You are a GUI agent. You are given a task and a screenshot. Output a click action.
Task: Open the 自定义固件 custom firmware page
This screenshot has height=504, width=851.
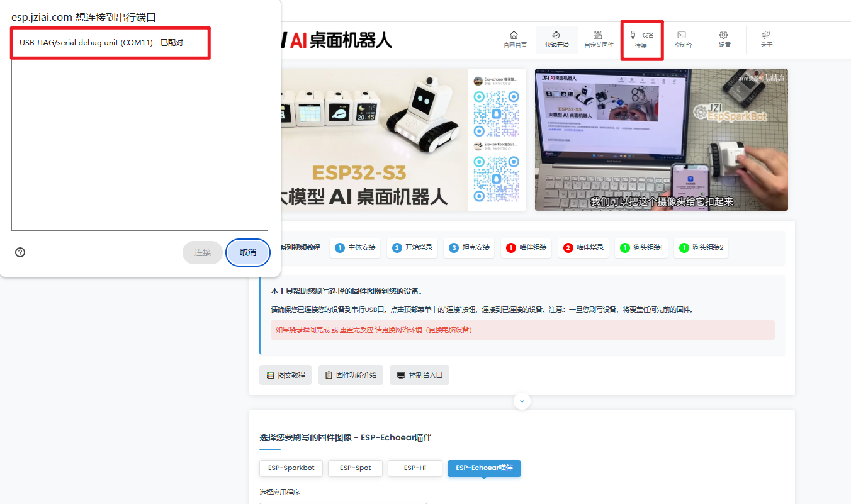(x=598, y=40)
